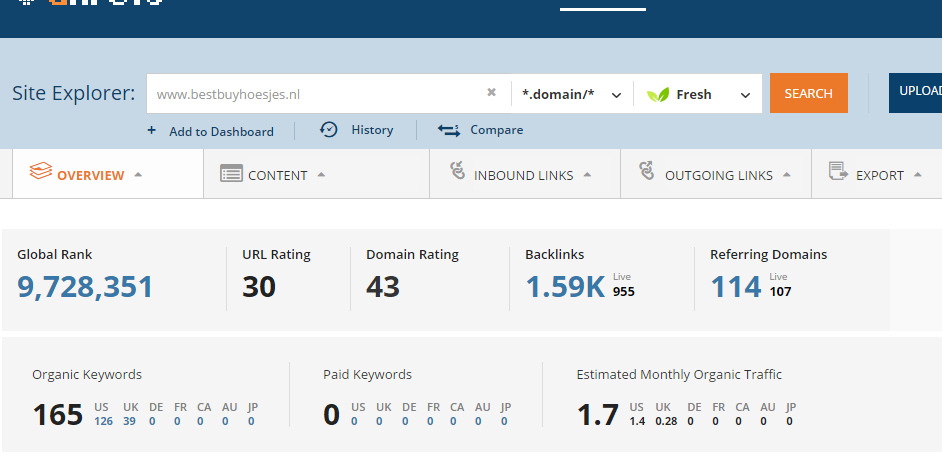942x464 pixels.
Task: Click the Live backlinks value 955
Action: (x=624, y=292)
